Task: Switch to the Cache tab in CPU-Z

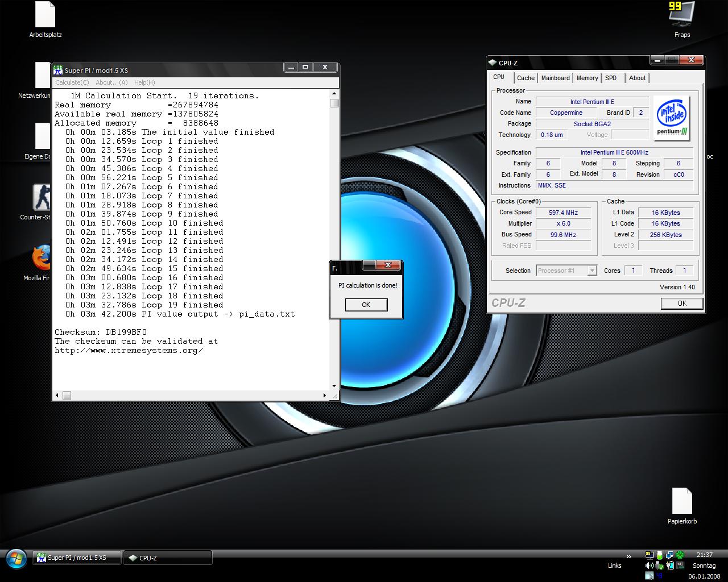Action: (x=526, y=78)
